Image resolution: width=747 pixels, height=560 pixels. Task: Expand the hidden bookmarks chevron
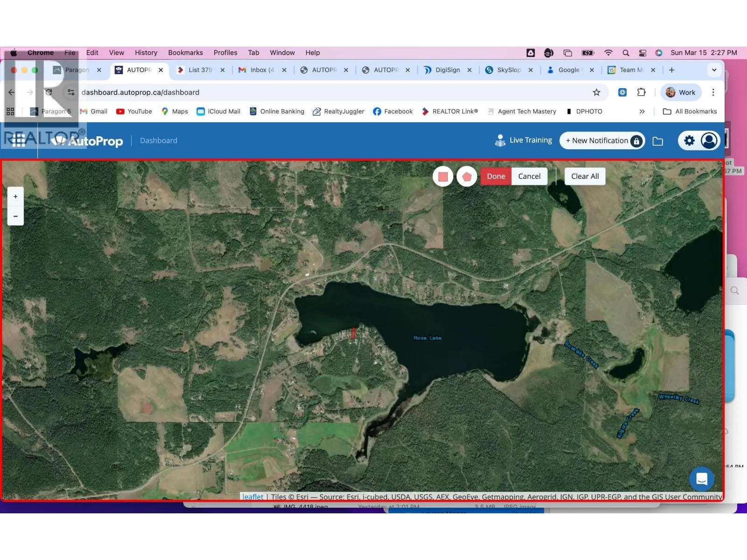642,112
